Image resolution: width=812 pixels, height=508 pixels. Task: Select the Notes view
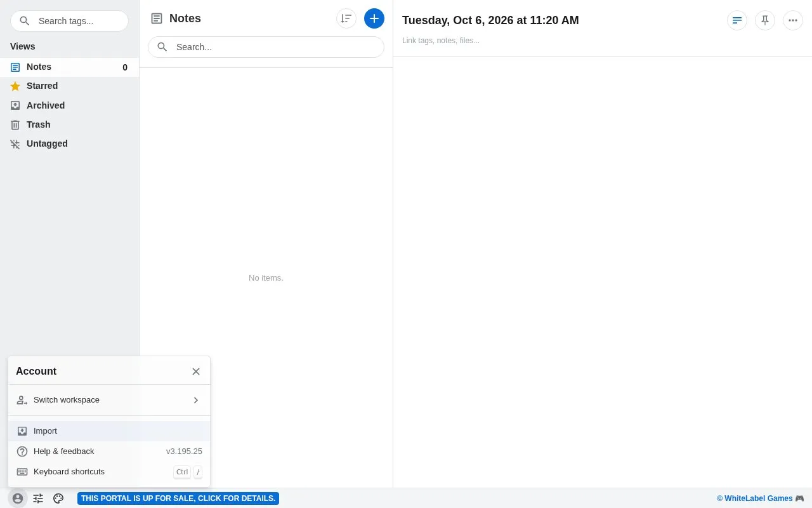click(x=70, y=67)
